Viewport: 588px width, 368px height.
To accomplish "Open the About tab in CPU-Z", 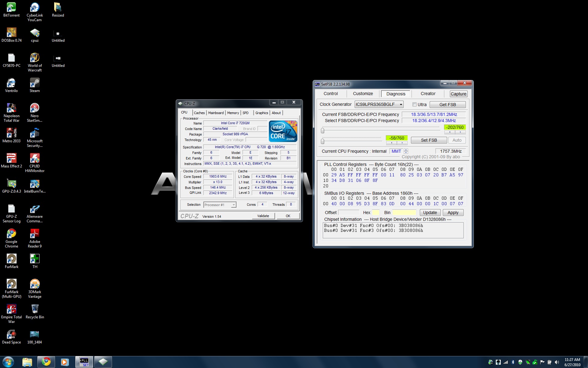I will [x=276, y=113].
